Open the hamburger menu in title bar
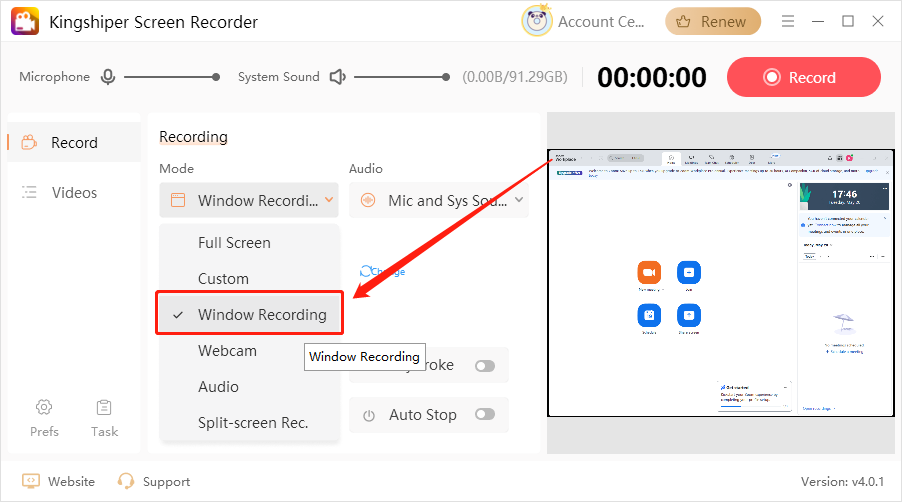This screenshot has height=502, width=902. pos(788,21)
